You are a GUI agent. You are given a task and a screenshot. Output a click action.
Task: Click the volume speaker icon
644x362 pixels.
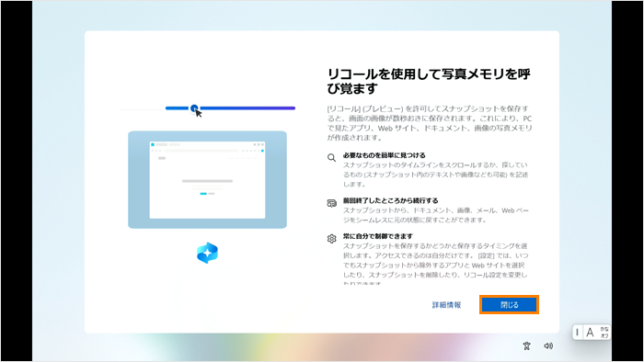coord(548,346)
